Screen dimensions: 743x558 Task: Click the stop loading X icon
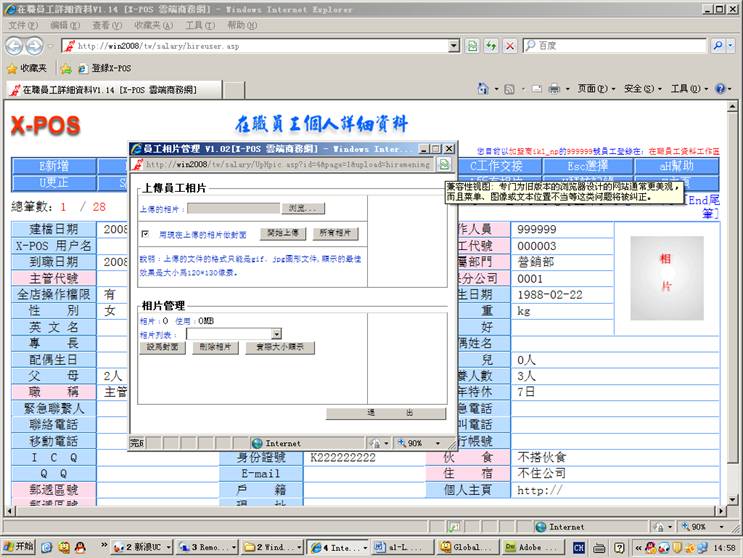click(x=509, y=46)
